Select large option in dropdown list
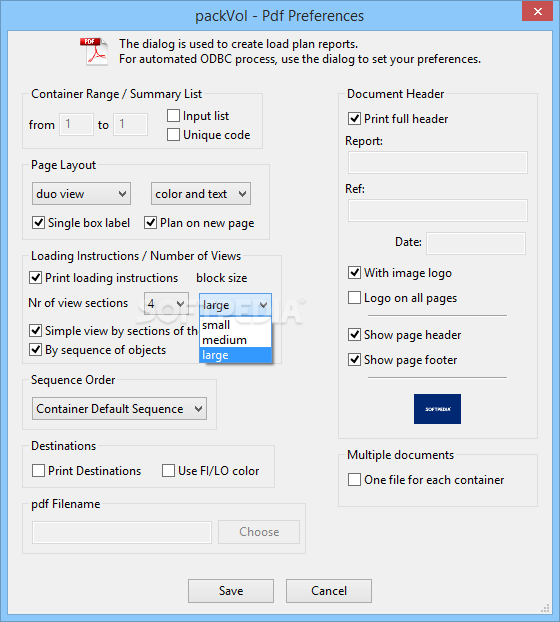Image resolution: width=560 pixels, height=622 pixels. [235, 355]
